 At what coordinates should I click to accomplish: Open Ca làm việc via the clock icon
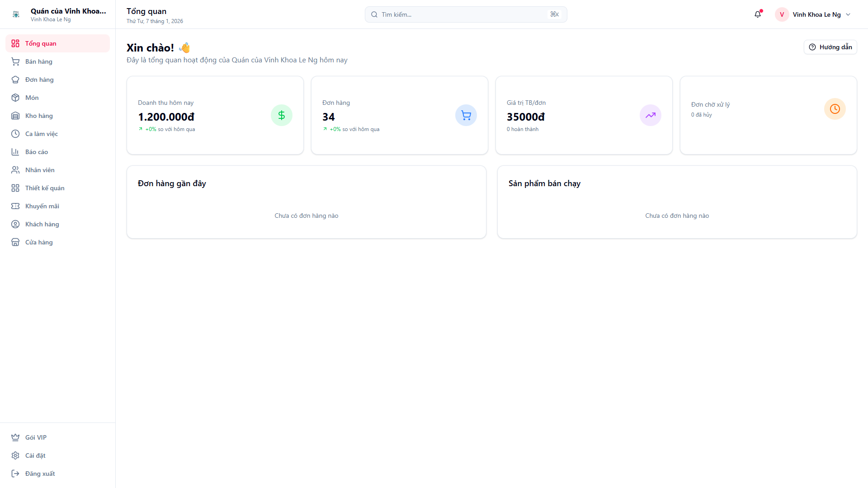tap(16, 134)
